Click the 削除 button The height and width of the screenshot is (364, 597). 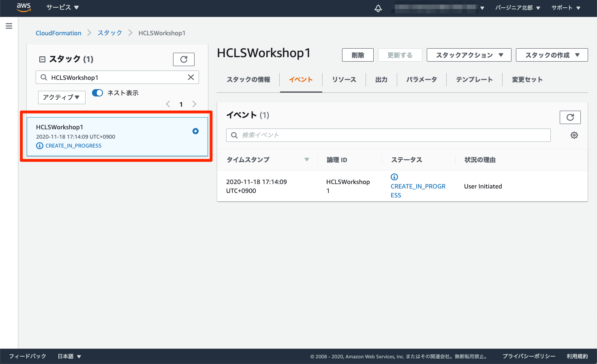coord(358,55)
